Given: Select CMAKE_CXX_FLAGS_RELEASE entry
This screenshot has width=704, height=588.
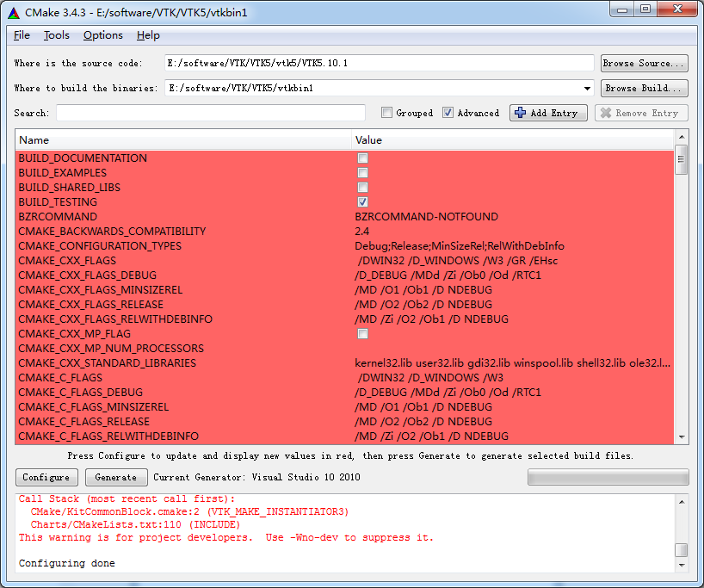Looking at the screenshot, I should pos(90,305).
